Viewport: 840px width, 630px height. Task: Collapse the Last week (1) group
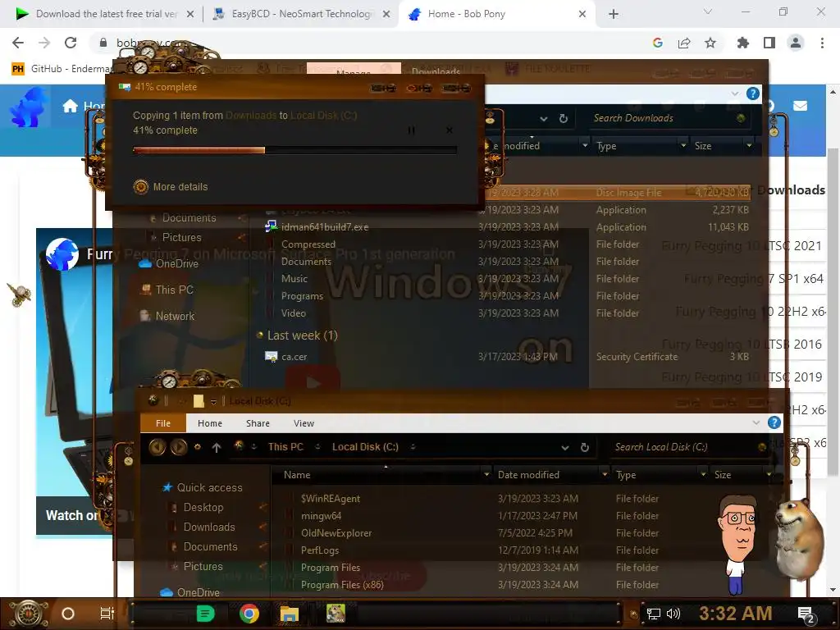coord(260,336)
